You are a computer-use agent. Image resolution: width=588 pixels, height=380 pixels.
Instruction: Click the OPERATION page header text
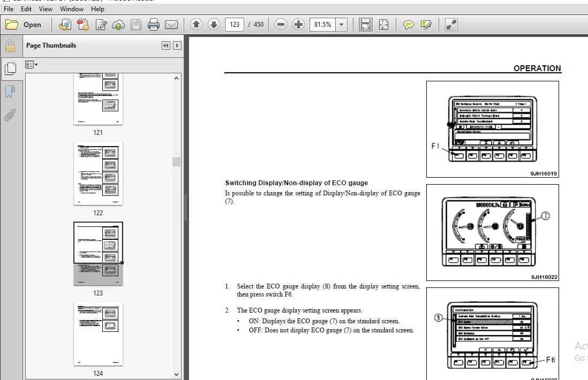coord(537,68)
